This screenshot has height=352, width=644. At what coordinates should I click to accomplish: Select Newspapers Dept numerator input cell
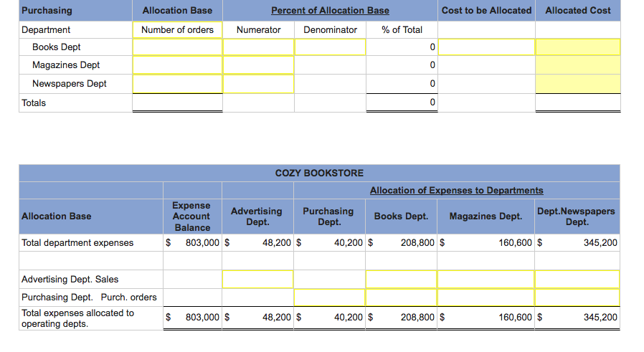coord(258,84)
